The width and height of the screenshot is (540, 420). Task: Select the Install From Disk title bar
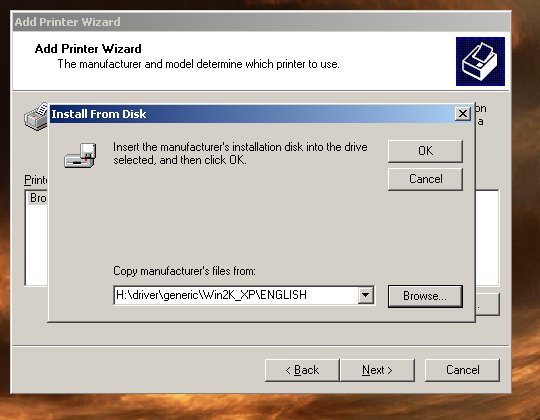click(251, 114)
